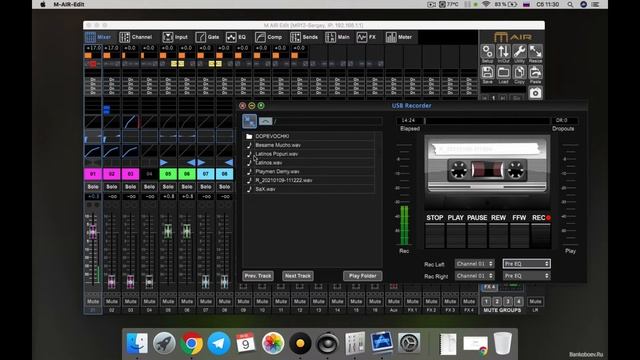
Task: Mute the Aux channel
Action: (393, 301)
